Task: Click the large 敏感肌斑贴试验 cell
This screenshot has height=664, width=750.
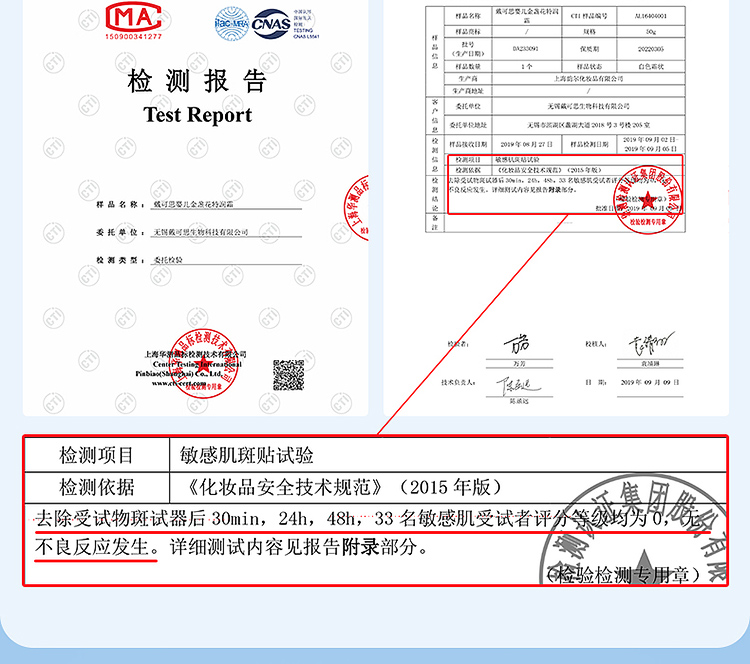Action: 448,455
